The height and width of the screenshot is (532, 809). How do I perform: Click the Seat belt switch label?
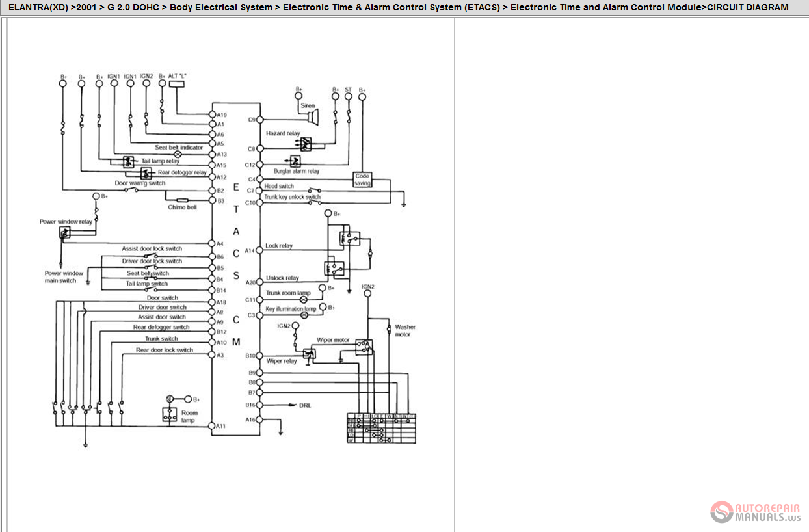[148, 273]
